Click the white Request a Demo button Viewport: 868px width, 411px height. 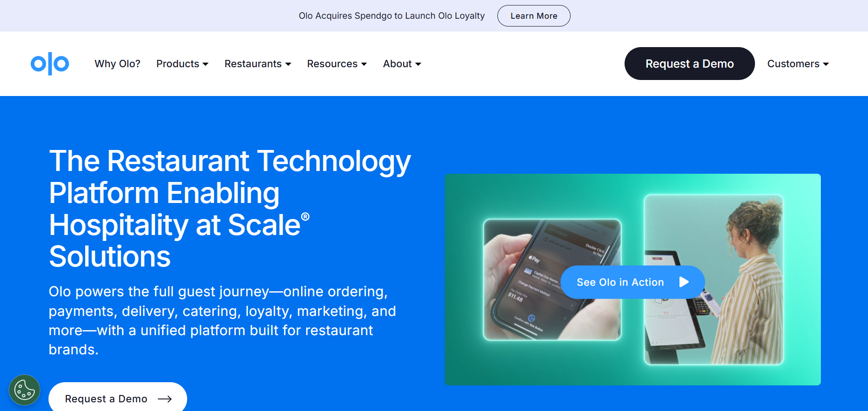(x=118, y=397)
